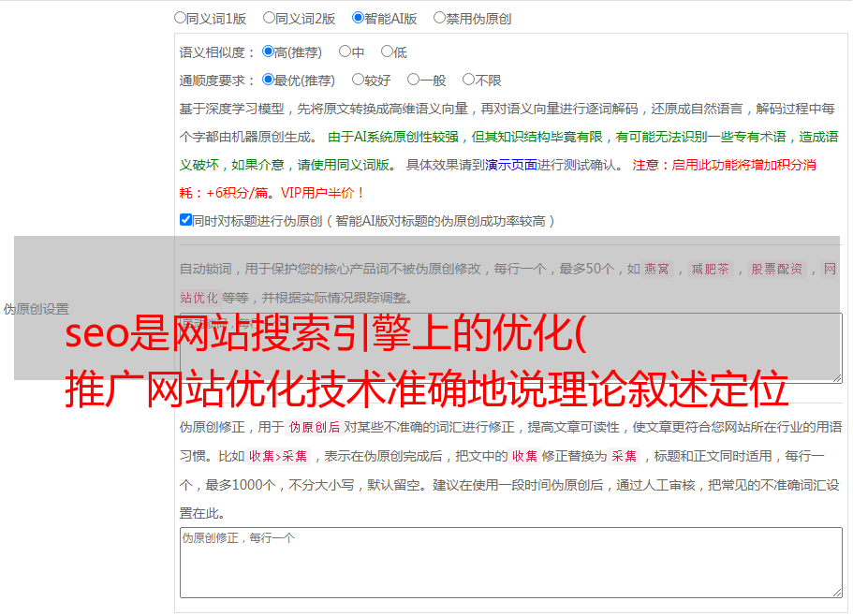The width and height of the screenshot is (853, 616).
Task: Click the 收集>采集 example tag
Action: pyautogui.click(x=278, y=456)
